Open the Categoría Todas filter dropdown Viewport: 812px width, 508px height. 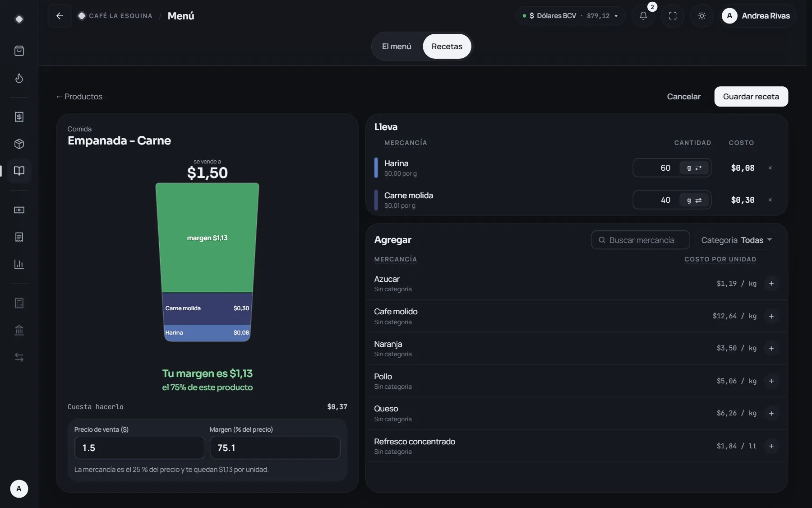tap(736, 240)
